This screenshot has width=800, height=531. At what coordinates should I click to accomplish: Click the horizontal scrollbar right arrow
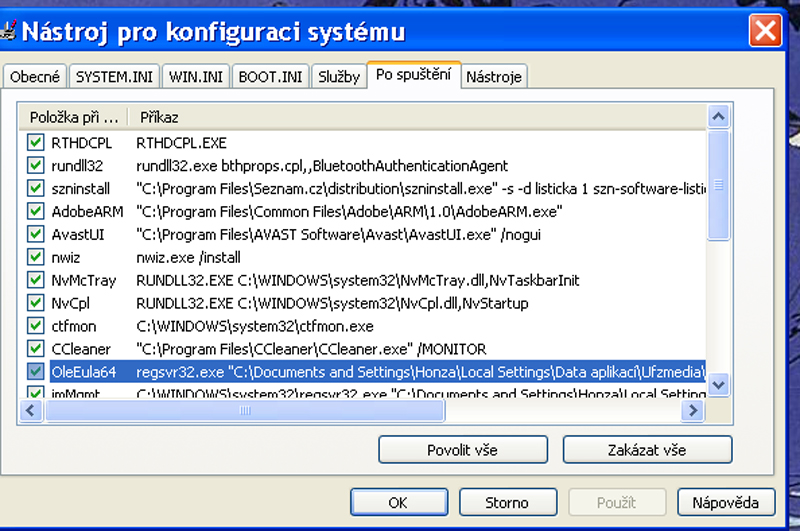click(x=692, y=410)
